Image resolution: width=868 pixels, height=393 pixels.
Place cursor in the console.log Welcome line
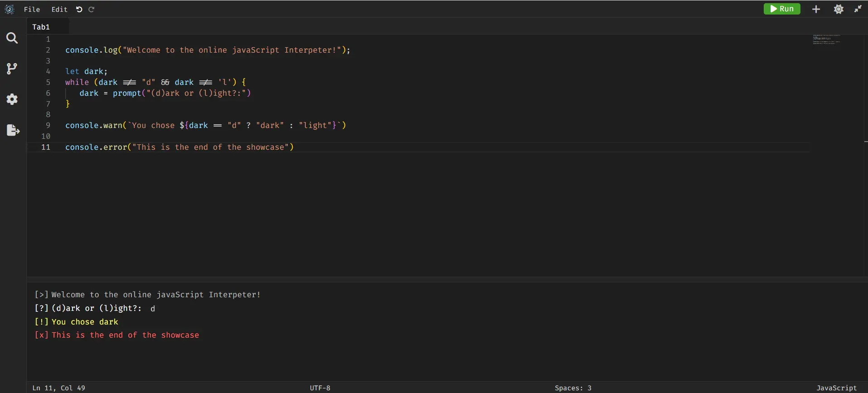208,50
